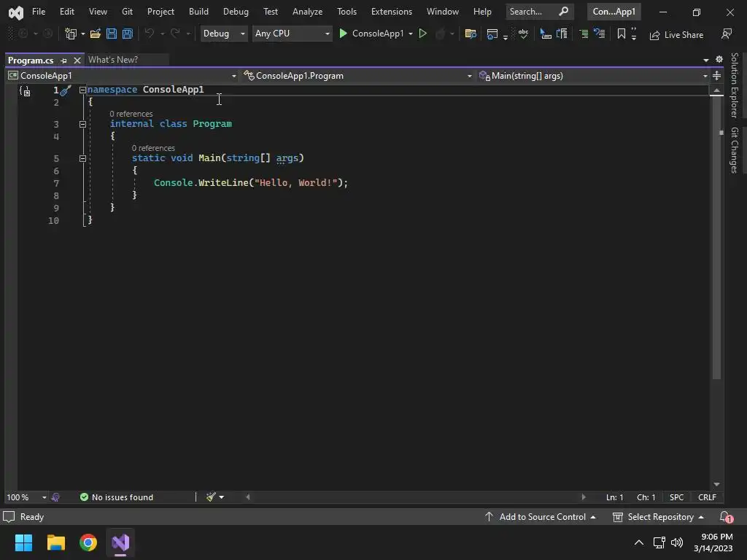The width and height of the screenshot is (747, 560).
Task: Click the Save All double-disk icon
Action: (128, 34)
